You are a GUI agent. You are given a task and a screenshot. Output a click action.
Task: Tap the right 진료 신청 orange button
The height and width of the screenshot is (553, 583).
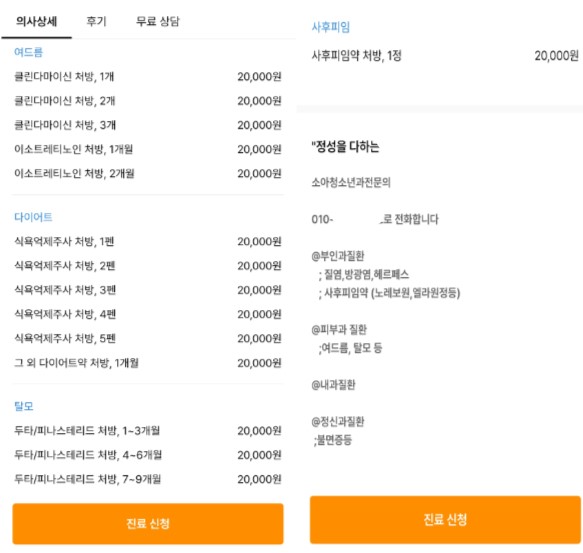click(445, 520)
